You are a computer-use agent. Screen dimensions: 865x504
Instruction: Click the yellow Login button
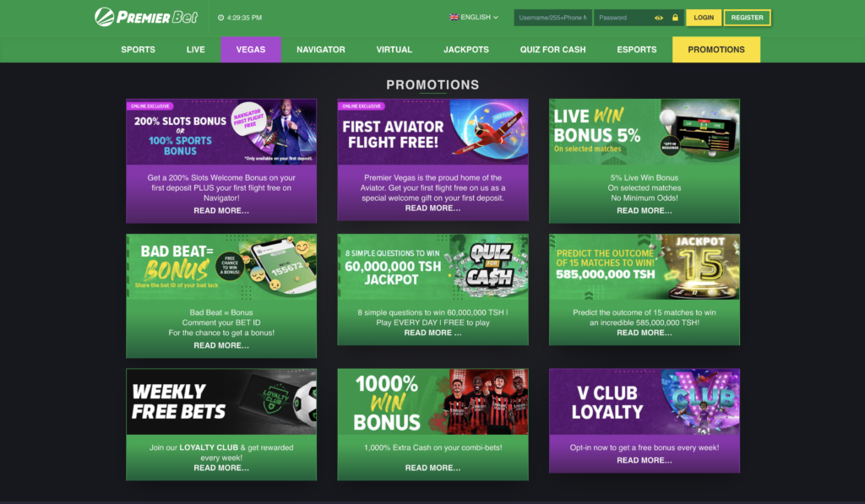704,18
